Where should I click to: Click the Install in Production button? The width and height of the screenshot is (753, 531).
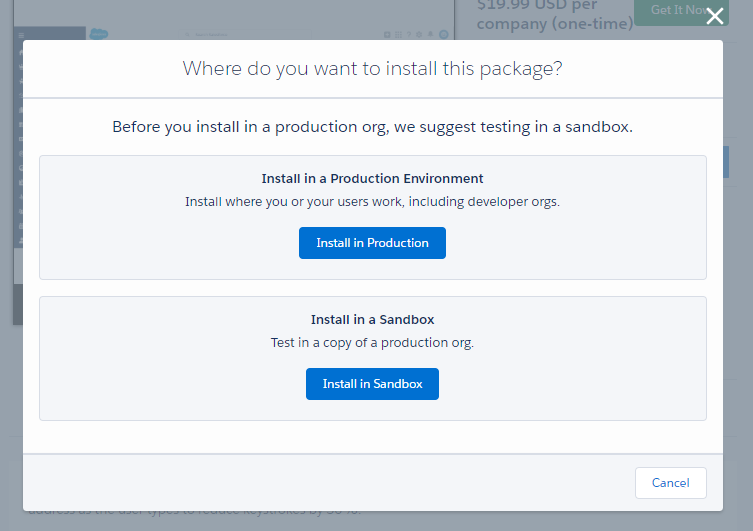pos(372,243)
